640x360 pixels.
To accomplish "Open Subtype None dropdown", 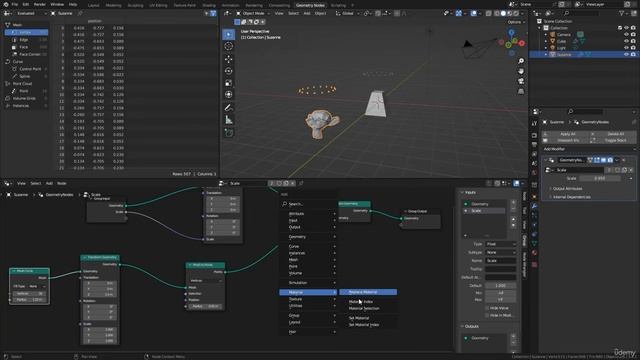I will coord(500,253).
